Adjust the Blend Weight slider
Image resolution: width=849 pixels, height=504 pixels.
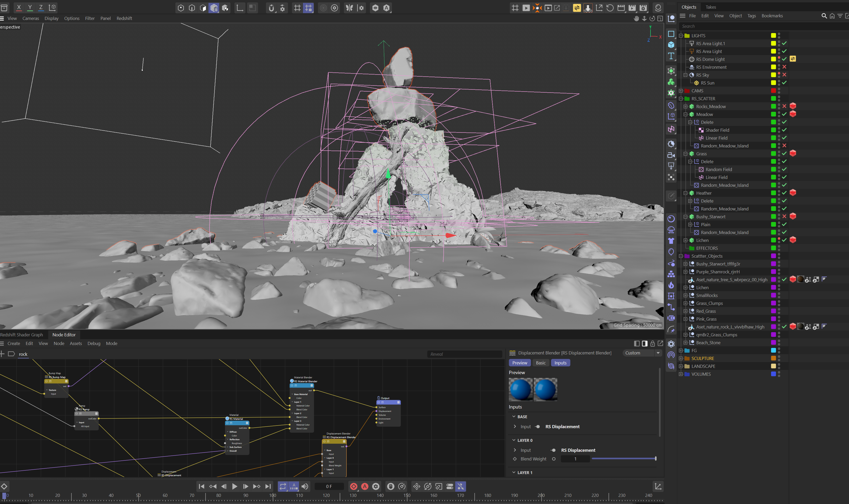pyautogui.click(x=624, y=459)
